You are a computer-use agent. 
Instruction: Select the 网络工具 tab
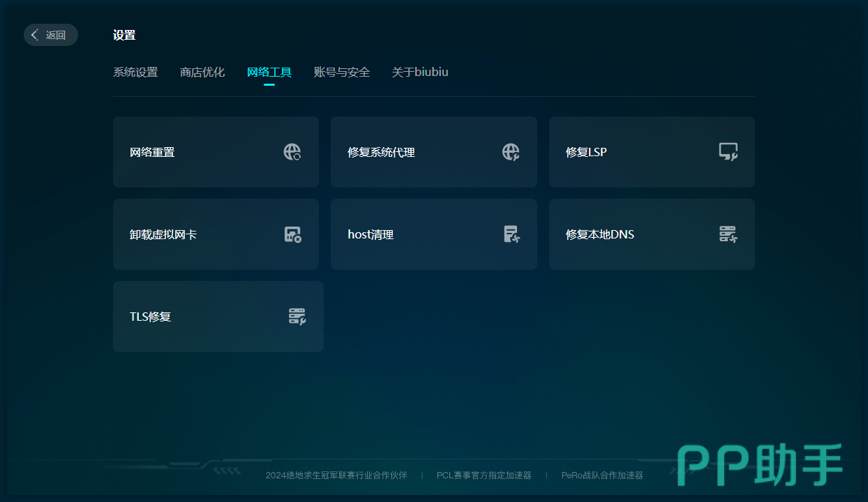click(x=269, y=72)
